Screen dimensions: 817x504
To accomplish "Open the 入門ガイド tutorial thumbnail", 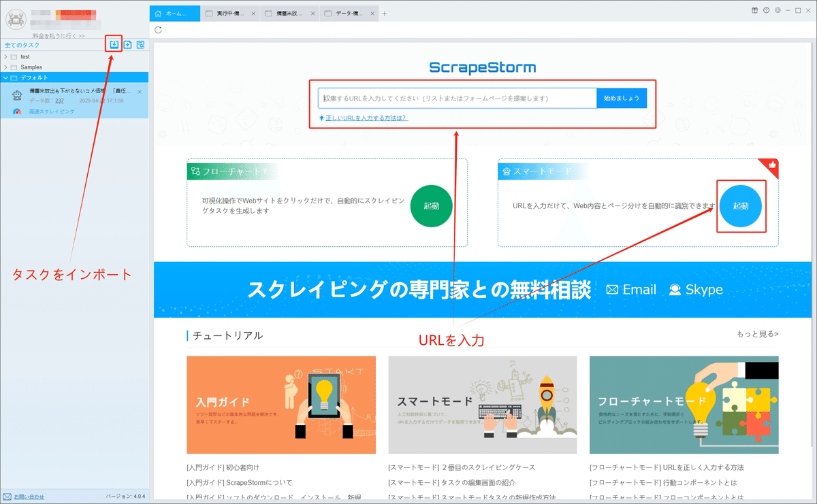I will pos(281,405).
